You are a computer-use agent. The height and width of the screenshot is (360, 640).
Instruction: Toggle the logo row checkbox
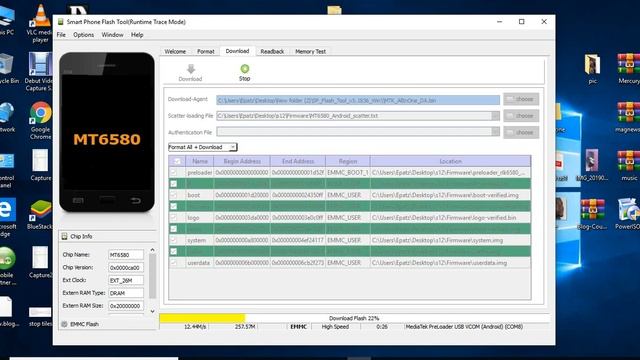174,218
